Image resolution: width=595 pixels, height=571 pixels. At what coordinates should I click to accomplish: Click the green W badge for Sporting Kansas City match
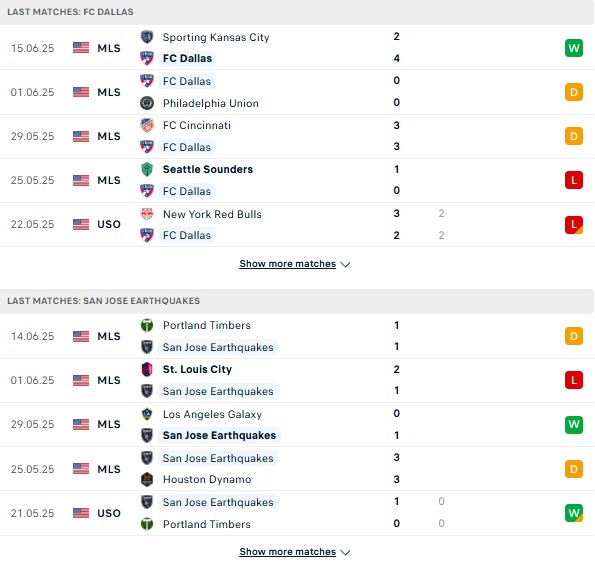click(573, 48)
